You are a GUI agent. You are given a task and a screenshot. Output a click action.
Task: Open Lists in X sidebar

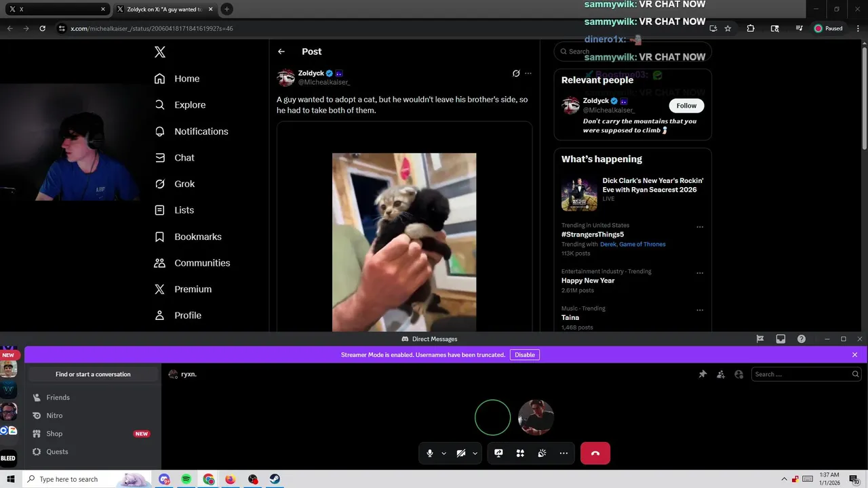coord(174,210)
